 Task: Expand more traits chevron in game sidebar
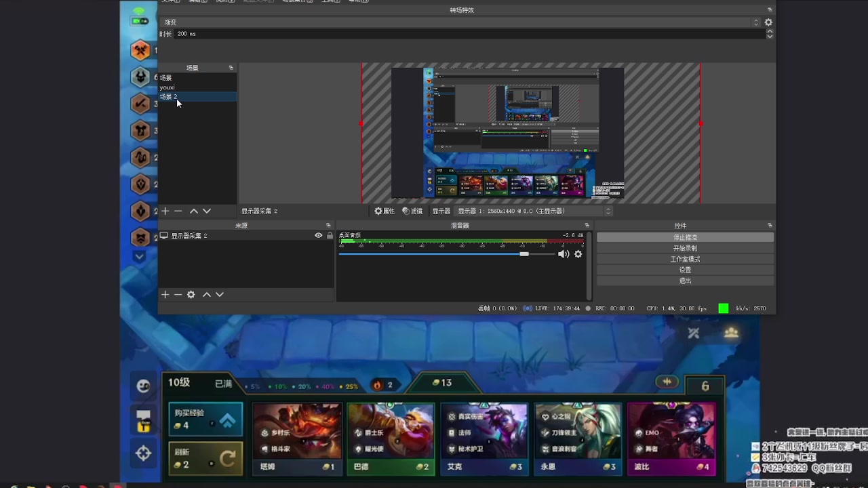tap(140, 257)
